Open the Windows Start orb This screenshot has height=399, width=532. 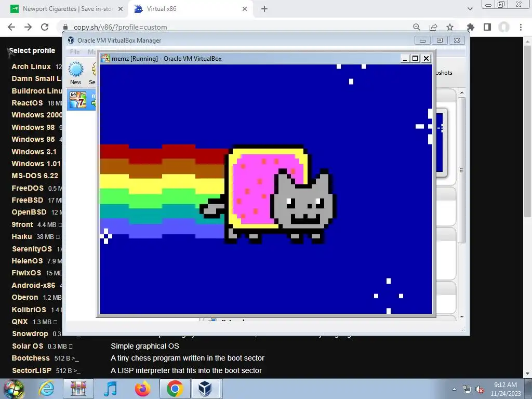click(x=14, y=389)
